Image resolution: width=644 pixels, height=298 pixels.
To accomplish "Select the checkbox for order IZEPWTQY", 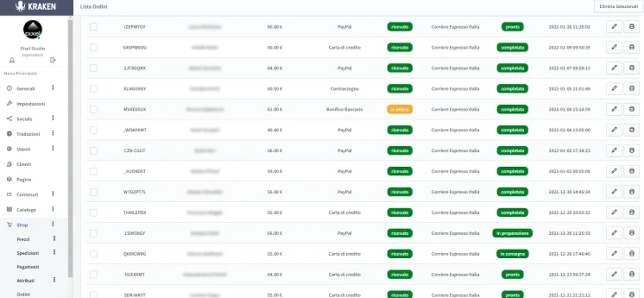I will pyautogui.click(x=93, y=26).
